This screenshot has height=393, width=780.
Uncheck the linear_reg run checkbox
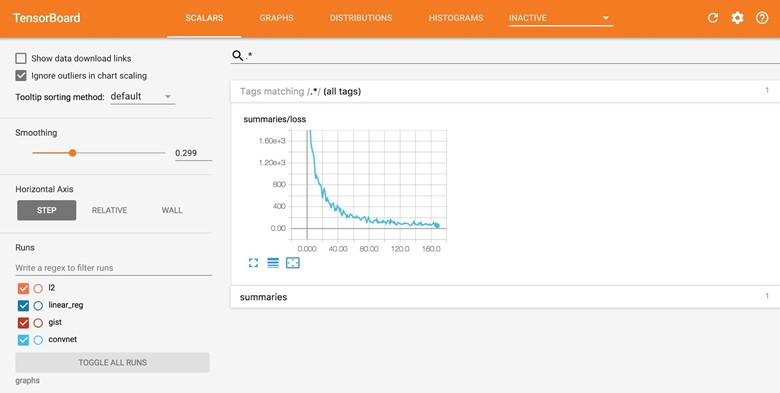pos(23,305)
